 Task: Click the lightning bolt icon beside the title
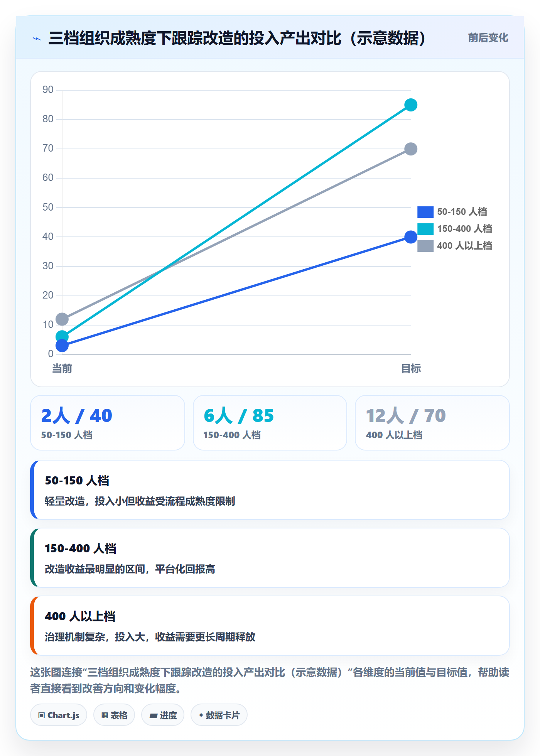pyautogui.click(x=37, y=39)
